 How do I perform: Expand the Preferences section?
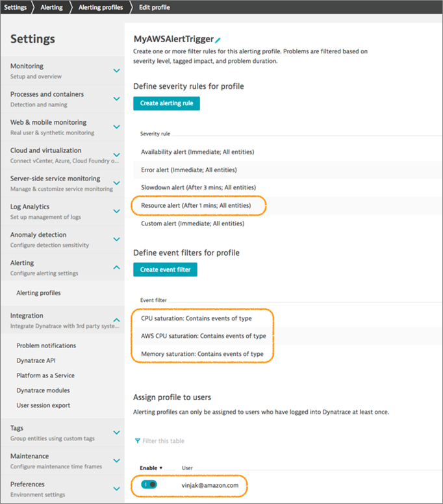[x=117, y=488]
